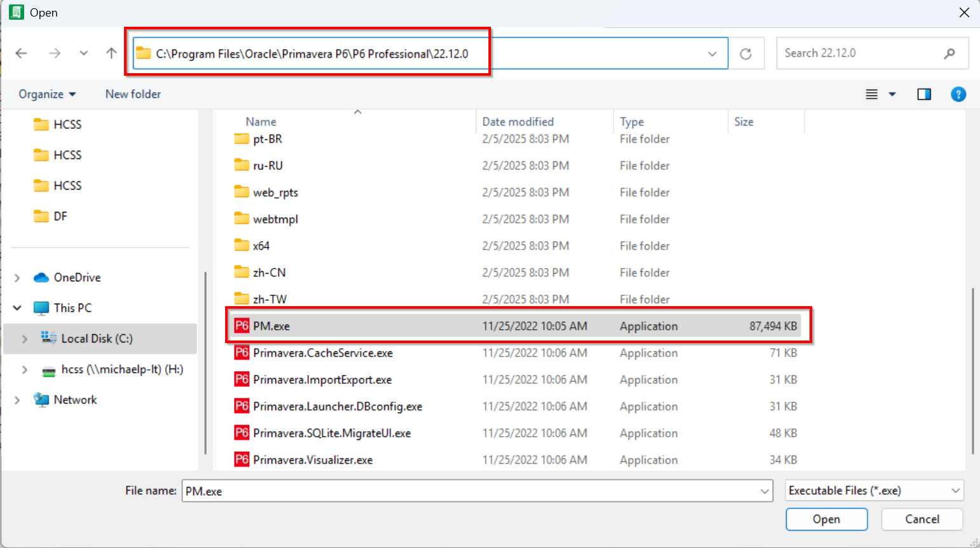Go back using the Back arrow

point(21,53)
